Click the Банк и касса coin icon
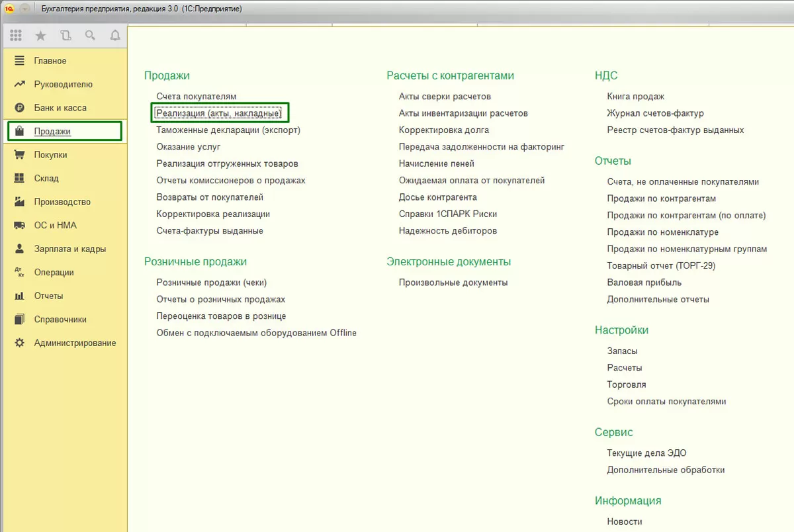The image size is (794, 532). click(x=20, y=108)
